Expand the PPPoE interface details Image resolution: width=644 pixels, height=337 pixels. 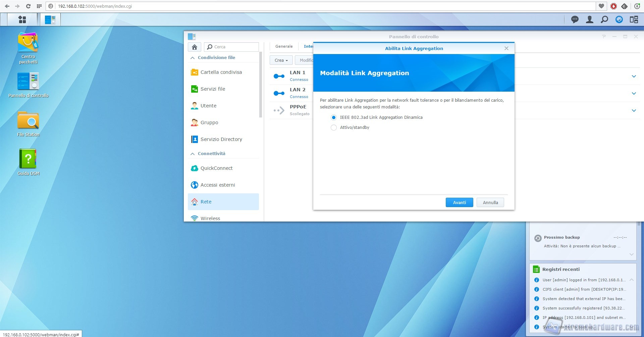tap(634, 110)
